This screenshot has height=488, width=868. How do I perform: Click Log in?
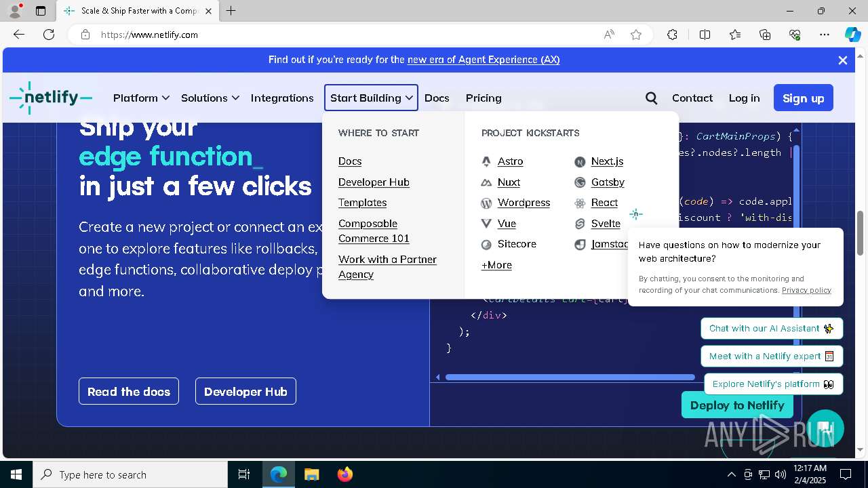pyautogui.click(x=744, y=98)
